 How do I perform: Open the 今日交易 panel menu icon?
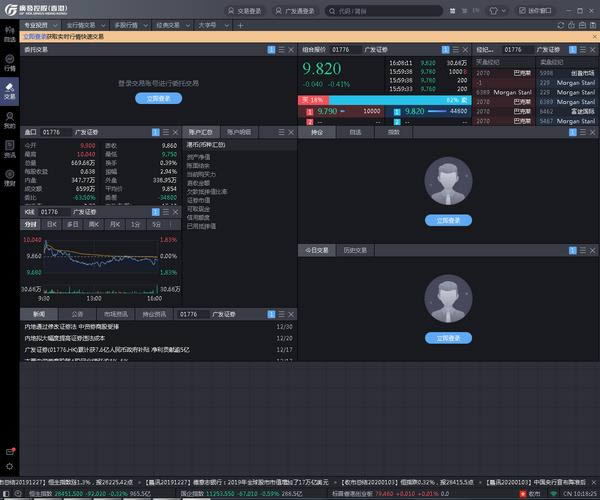[582, 250]
